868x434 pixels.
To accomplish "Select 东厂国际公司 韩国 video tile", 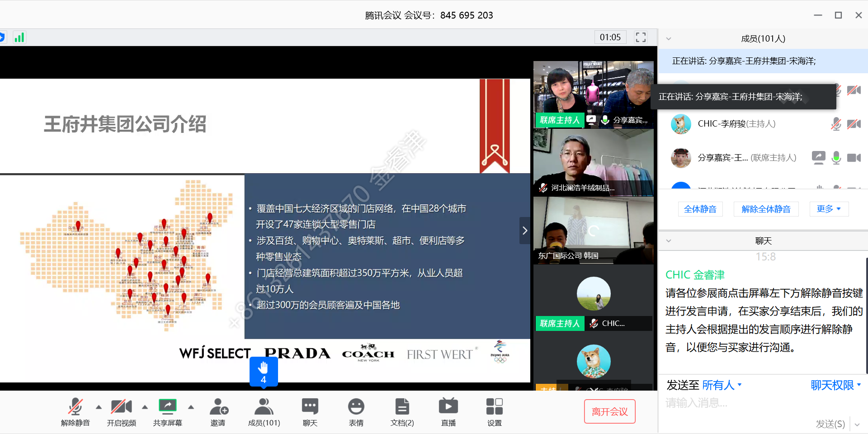I will [x=593, y=230].
